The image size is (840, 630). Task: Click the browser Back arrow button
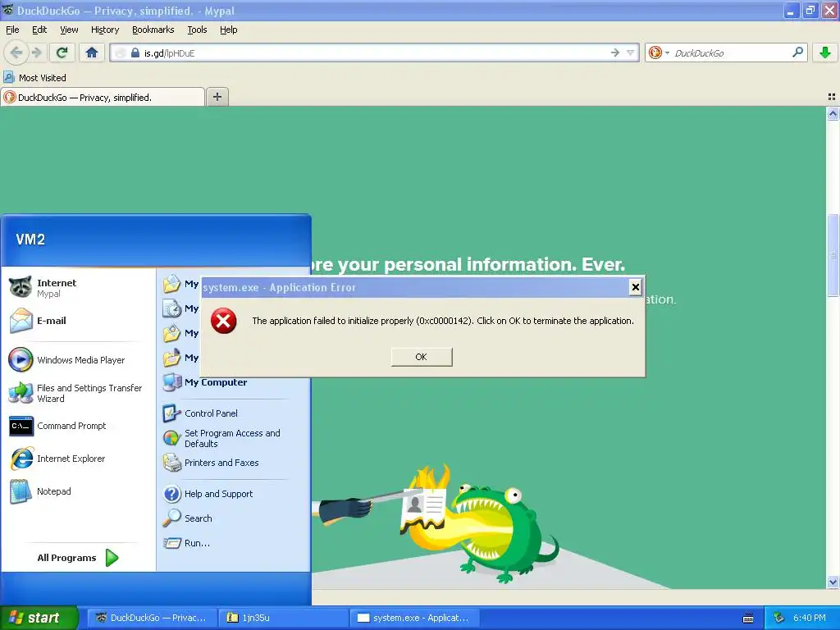click(x=16, y=52)
